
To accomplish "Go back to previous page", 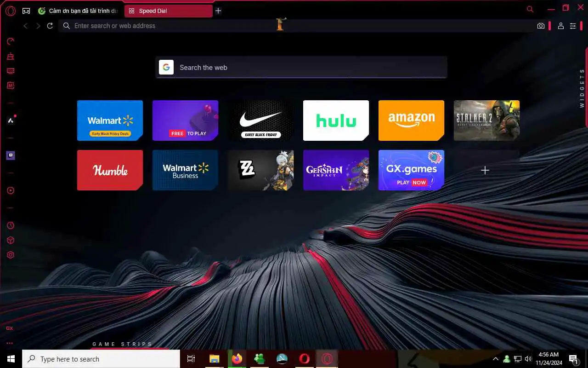I will (x=26, y=26).
